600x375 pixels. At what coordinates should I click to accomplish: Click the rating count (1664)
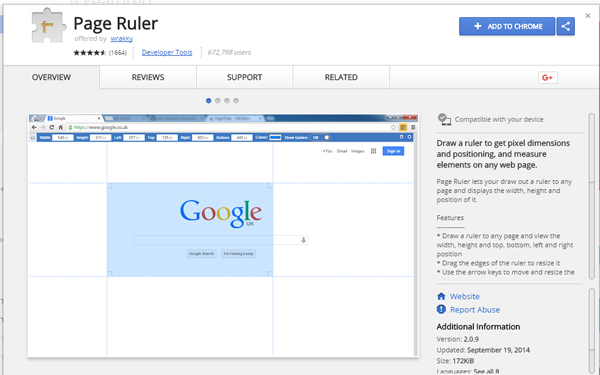pos(117,53)
